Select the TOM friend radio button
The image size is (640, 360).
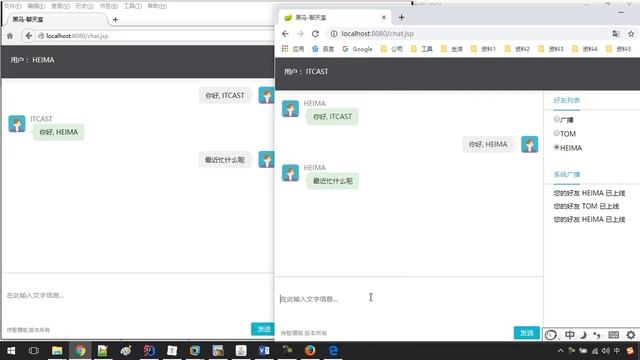point(556,133)
